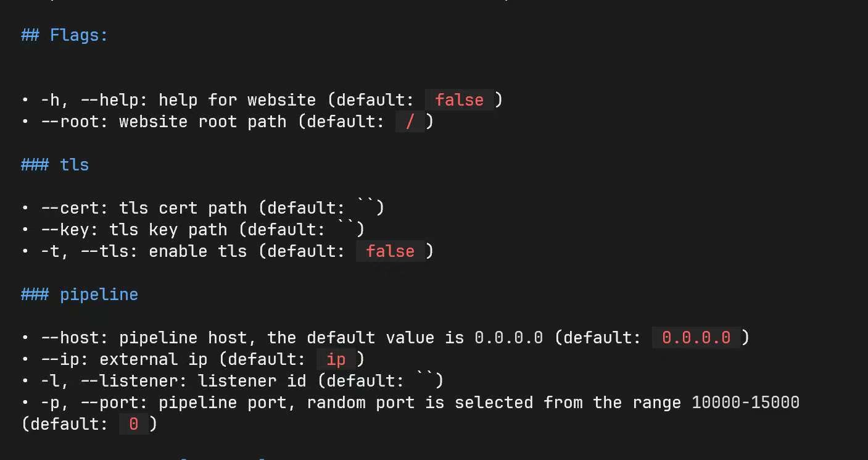Click the red "false" default for enable tls
Screen dimensions: 868x460
pyautogui.click(x=390, y=251)
